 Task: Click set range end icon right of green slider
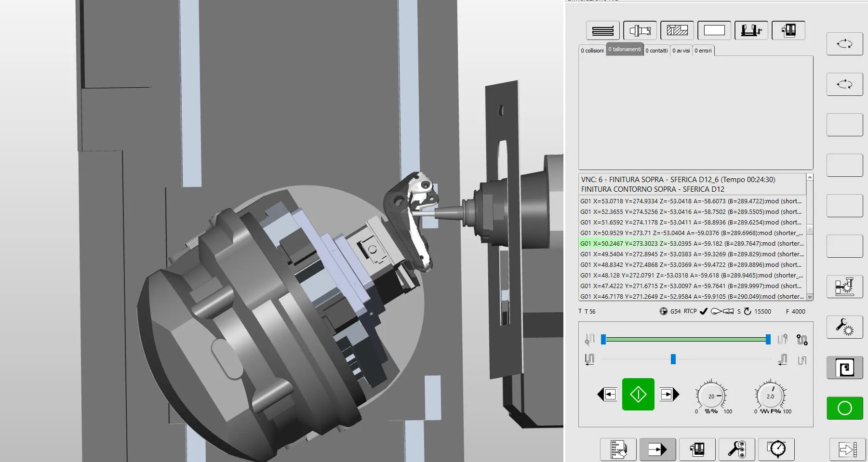click(783, 339)
